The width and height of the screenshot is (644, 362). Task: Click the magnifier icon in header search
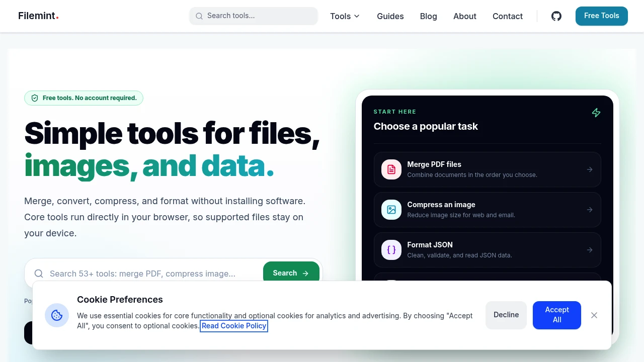tap(199, 16)
